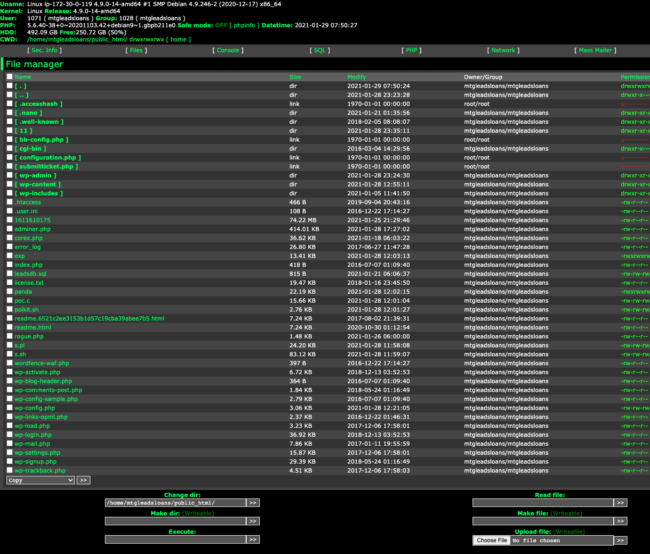Open the file panda
This screenshot has width=650, height=554.
(x=23, y=292)
